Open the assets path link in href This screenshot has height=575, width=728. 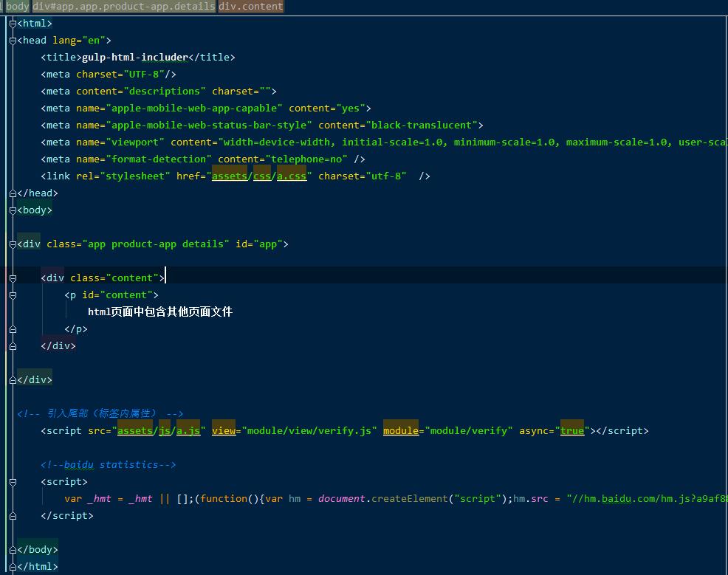click(x=230, y=176)
